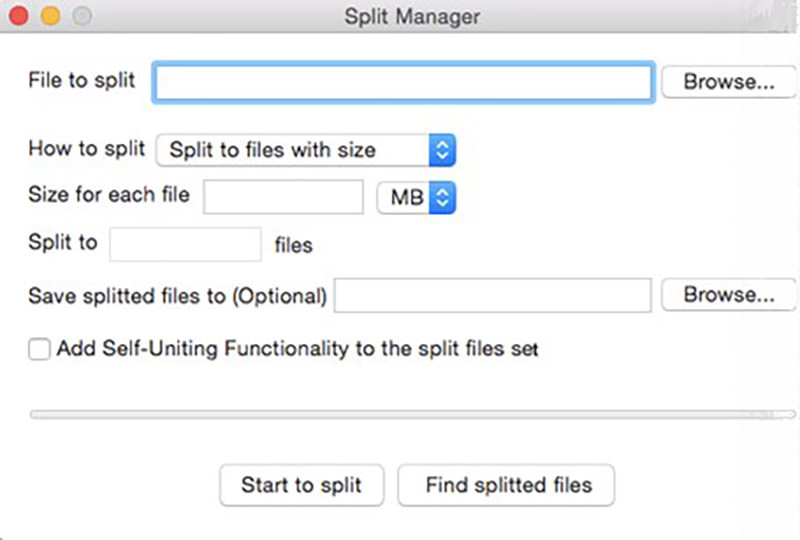Enable Add Self-Uniting Functionality checkbox
Image resolution: width=800 pixels, height=540 pixels.
[39, 349]
